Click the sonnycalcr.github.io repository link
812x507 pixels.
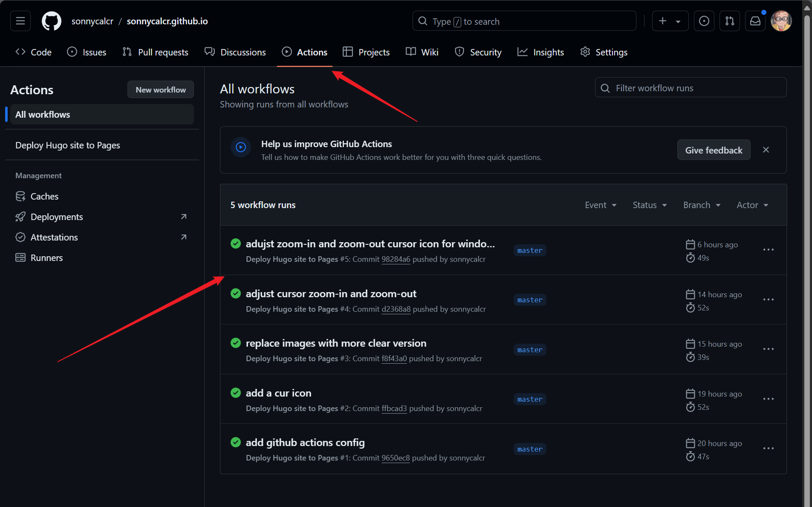tap(168, 21)
